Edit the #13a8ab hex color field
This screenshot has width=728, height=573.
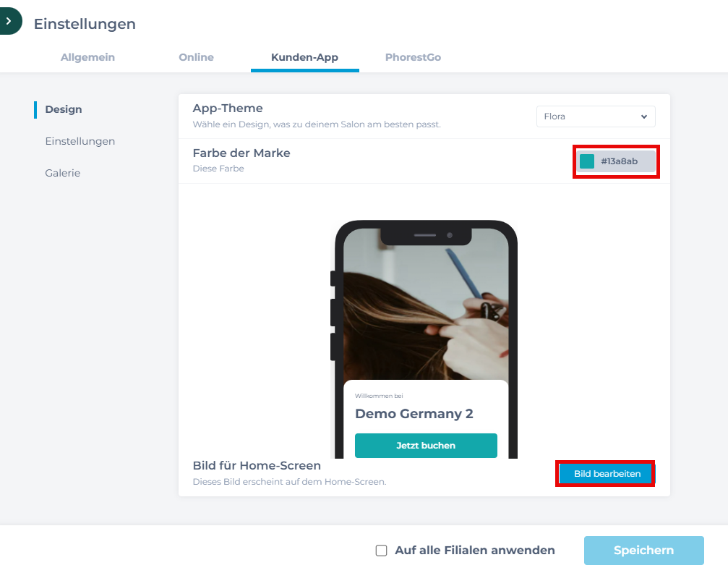tap(617, 161)
